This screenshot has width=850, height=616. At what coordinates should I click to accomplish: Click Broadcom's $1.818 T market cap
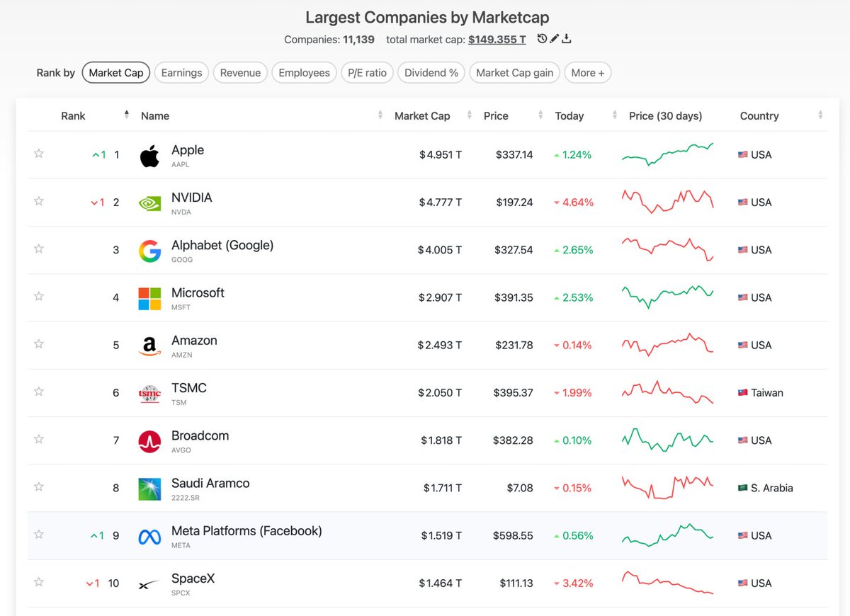(x=441, y=440)
